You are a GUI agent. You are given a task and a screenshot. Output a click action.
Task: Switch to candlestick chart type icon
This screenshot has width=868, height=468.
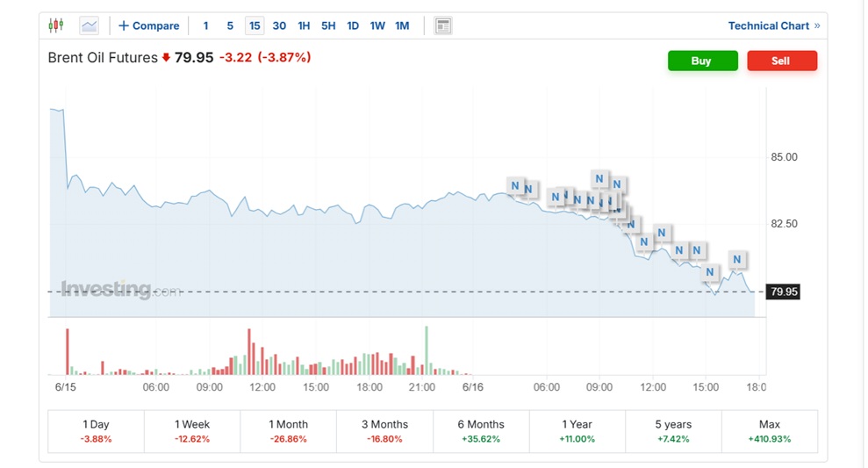pyautogui.click(x=56, y=25)
